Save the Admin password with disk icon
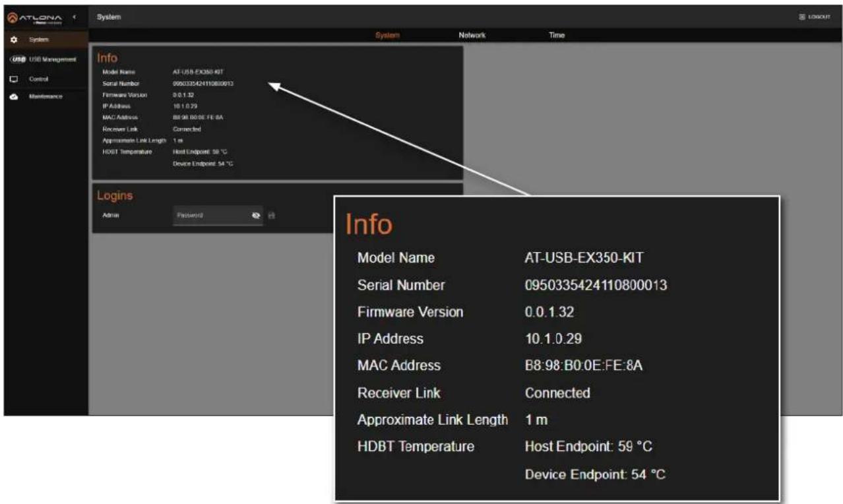 271,216
